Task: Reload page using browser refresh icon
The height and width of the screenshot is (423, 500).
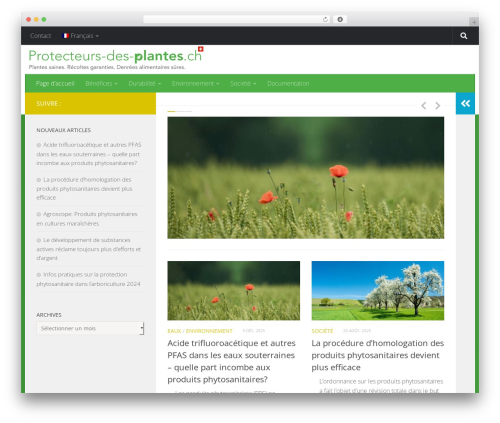Action: click(x=325, y=20)
